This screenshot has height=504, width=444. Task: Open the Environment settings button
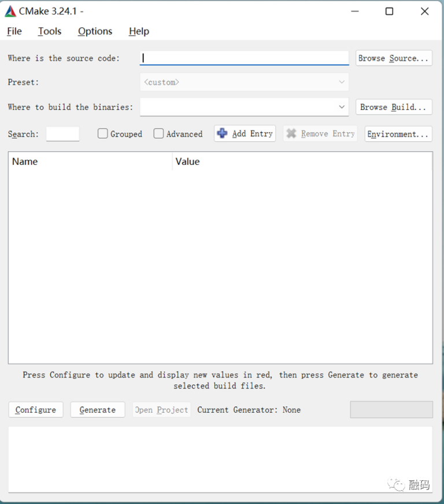coord(398,134)
